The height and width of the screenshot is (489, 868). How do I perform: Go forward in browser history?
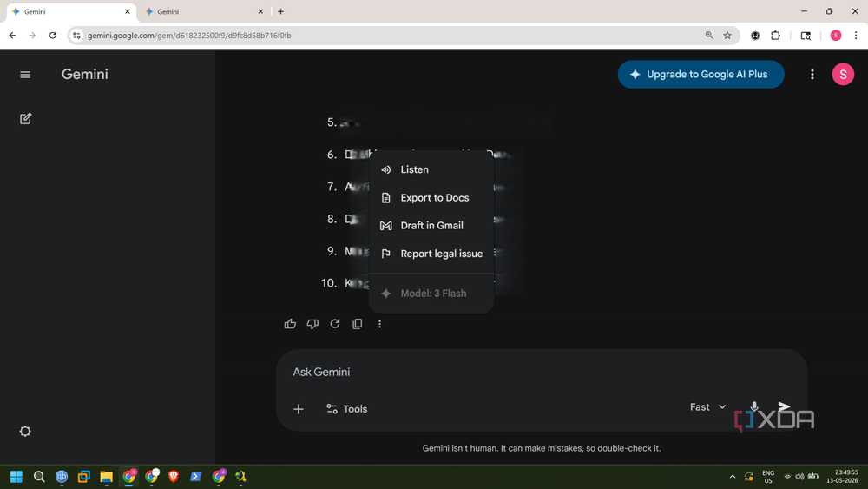(32, 36)
